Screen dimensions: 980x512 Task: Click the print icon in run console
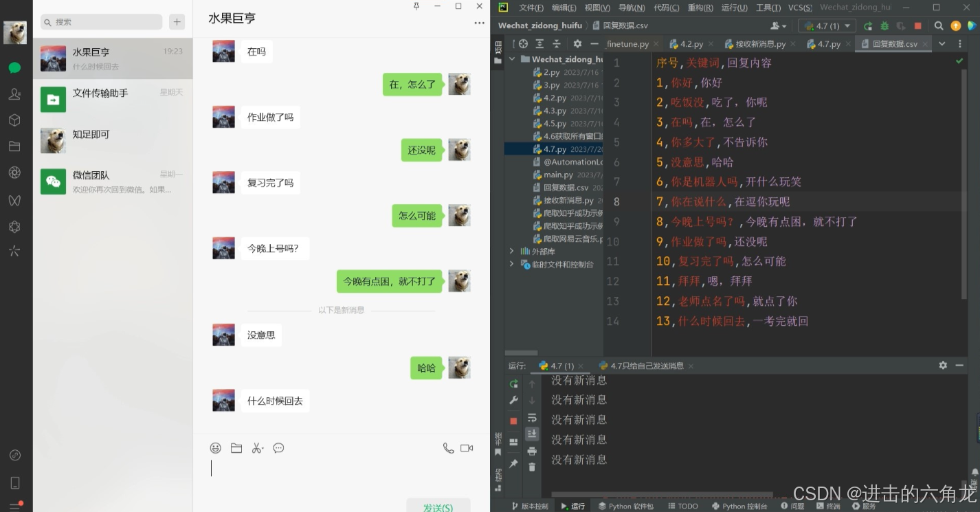[532, 451]
